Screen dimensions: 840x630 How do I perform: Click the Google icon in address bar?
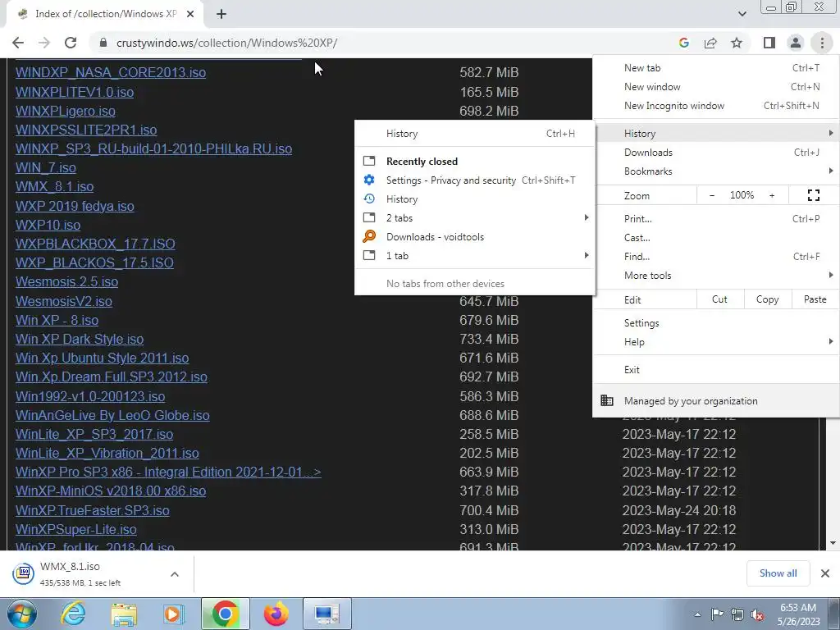tap(683, 43)
